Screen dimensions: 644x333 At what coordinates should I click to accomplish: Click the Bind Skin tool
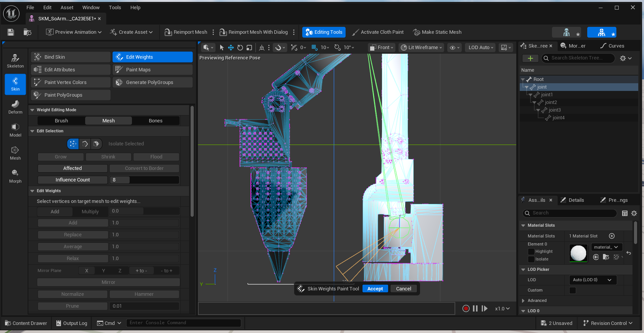coord(71,57)
